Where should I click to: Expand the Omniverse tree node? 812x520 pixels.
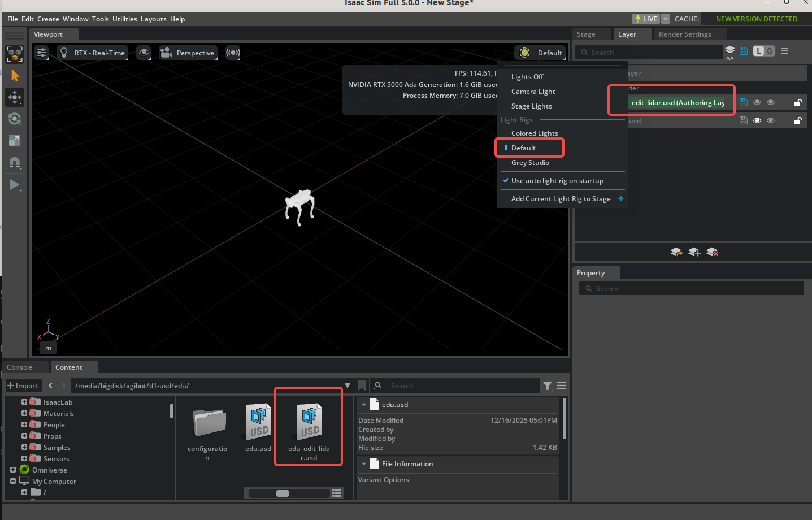tap(13, 470)
